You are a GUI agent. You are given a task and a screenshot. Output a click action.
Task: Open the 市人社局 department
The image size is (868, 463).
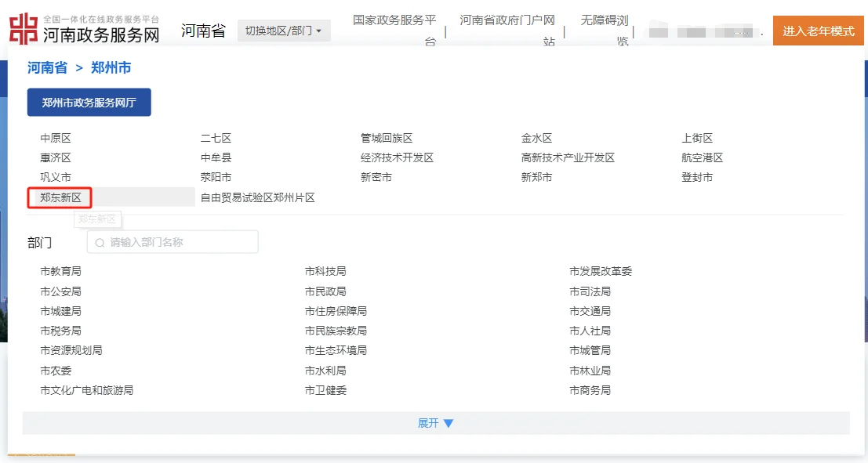[x=590, y=331]
